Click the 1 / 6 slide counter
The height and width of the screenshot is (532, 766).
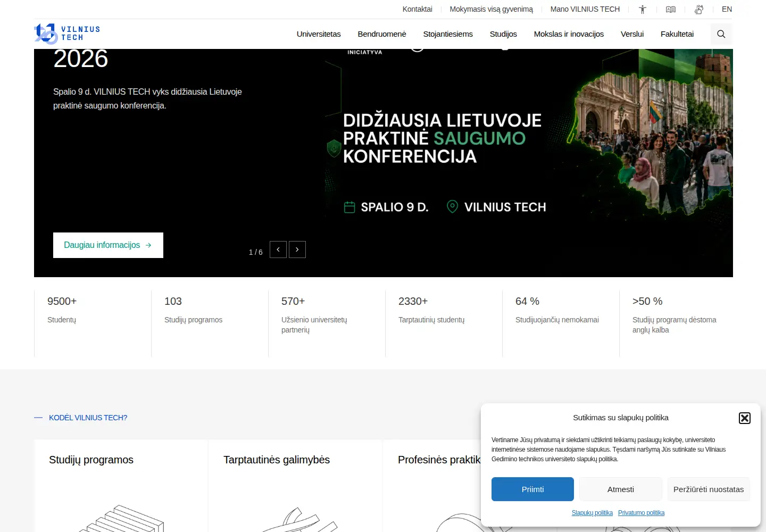[x=256, y=252]
